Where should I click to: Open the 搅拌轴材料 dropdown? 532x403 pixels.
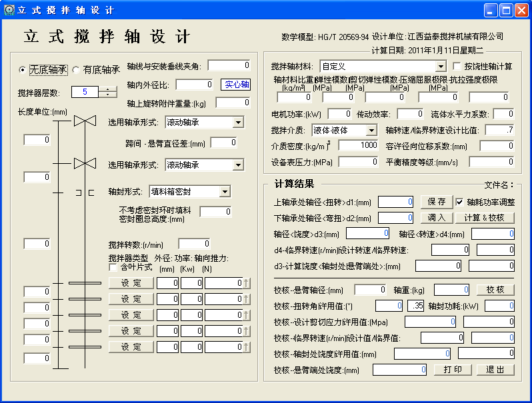(x=440, y=67)
